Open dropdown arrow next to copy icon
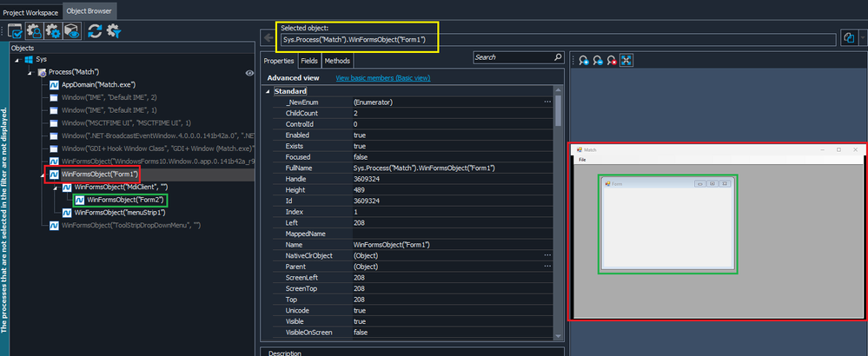The height and width of the screenshot is (356, 868). click(x=862, y=38)
